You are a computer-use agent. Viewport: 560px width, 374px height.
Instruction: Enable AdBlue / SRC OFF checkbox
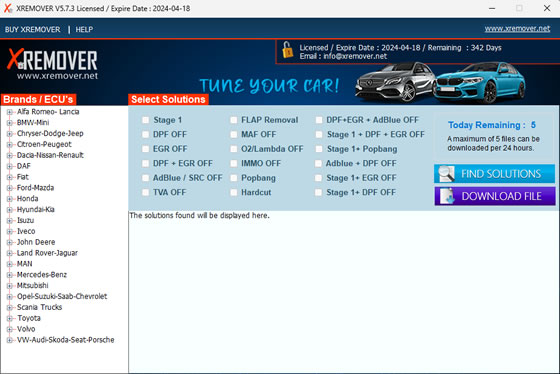tap(145, 178)
